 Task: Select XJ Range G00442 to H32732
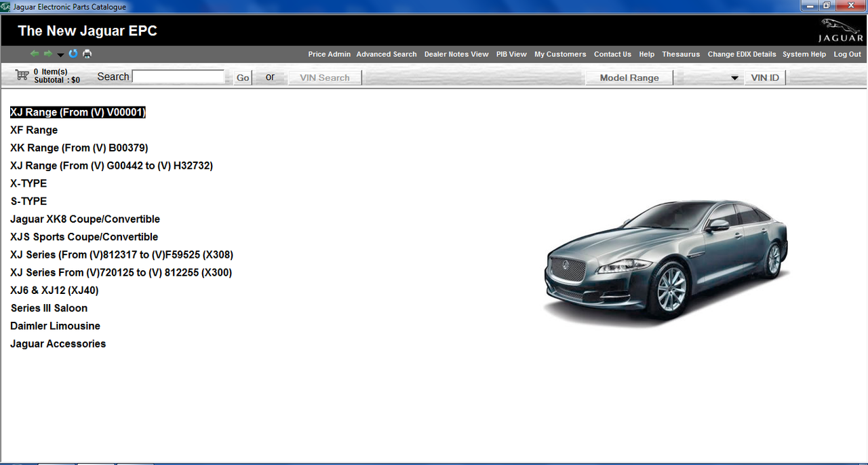tap(112, 165)
